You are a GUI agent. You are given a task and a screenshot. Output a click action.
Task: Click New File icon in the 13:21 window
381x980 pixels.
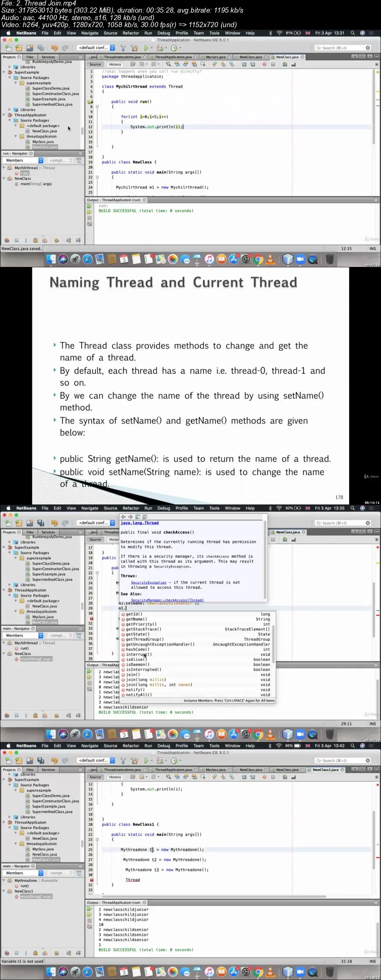[x=9, y=48]
